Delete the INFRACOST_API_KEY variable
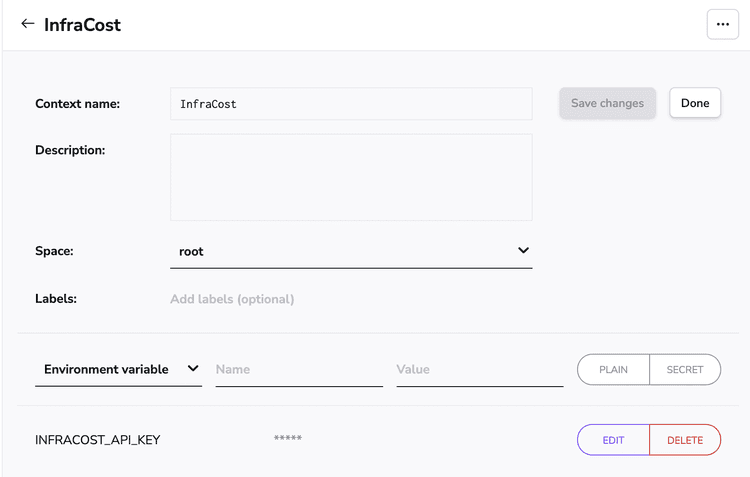Viewport: 750px width, 477px height. point(685,440)
